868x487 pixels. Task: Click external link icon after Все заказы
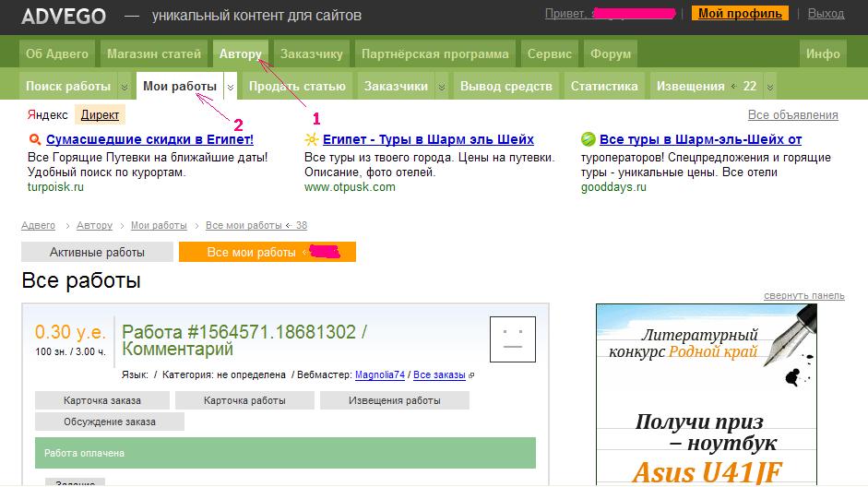(x=471, y=375)
